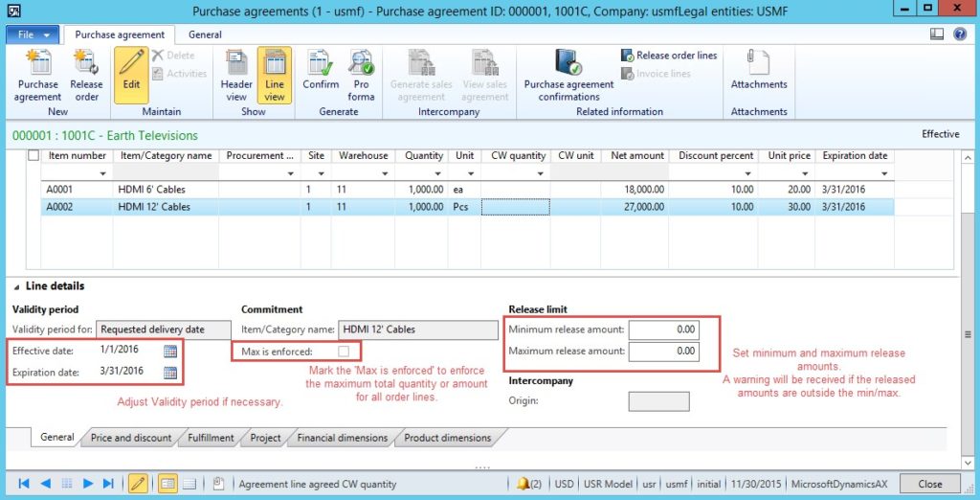Go to previous record arrow
The image size is (980, 500).
click(x=45, y=483)
